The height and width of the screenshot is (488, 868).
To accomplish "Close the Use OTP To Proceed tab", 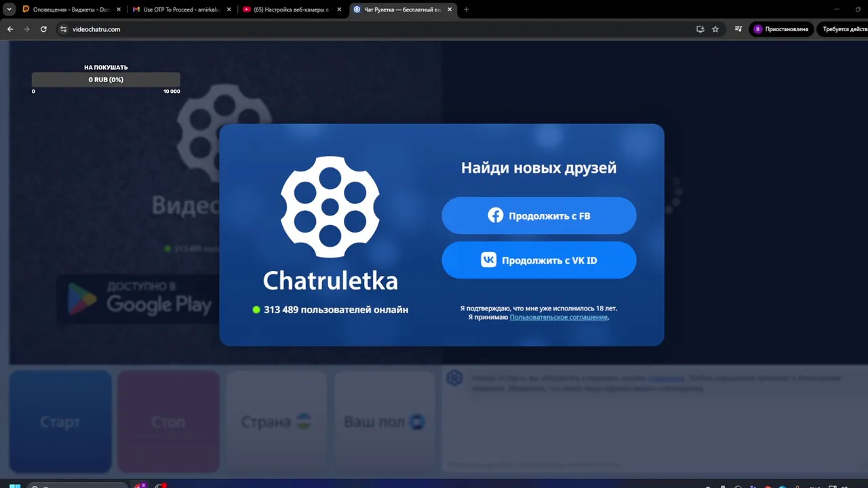I will point(229,9).
